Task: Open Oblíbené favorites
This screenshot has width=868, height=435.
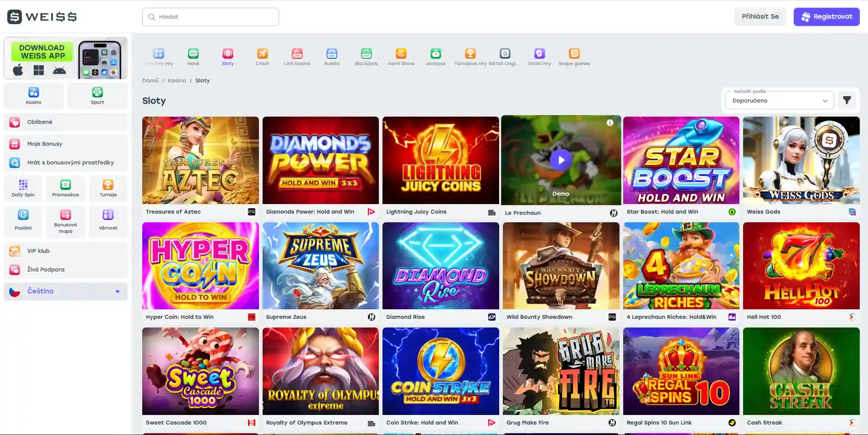Action: click(66, 122)
